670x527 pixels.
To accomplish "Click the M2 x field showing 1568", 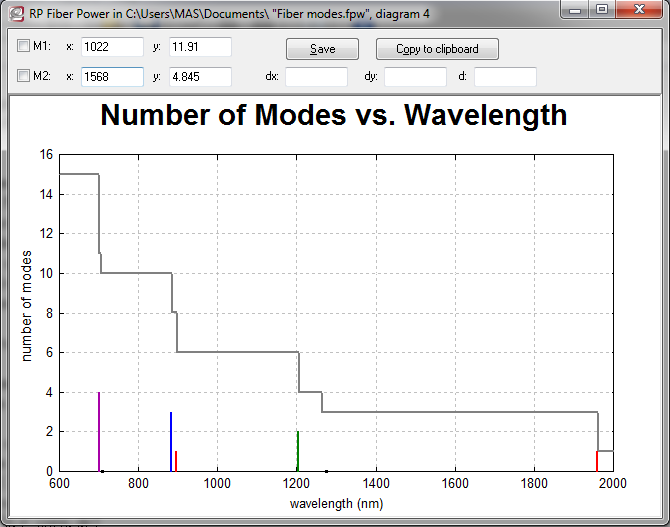I will click(112, 77).
